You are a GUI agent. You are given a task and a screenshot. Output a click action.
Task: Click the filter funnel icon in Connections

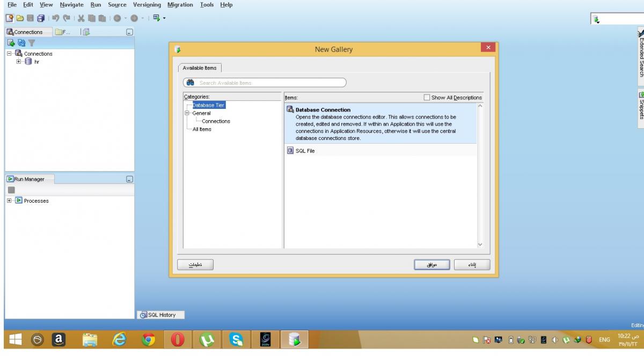coord(32,42)
